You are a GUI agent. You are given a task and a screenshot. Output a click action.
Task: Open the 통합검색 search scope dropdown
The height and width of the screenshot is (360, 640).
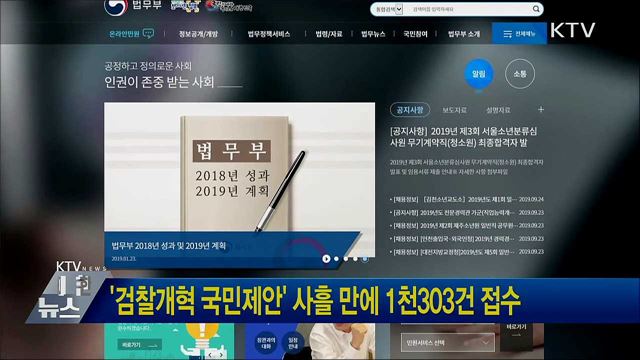(x=389, y=9)
